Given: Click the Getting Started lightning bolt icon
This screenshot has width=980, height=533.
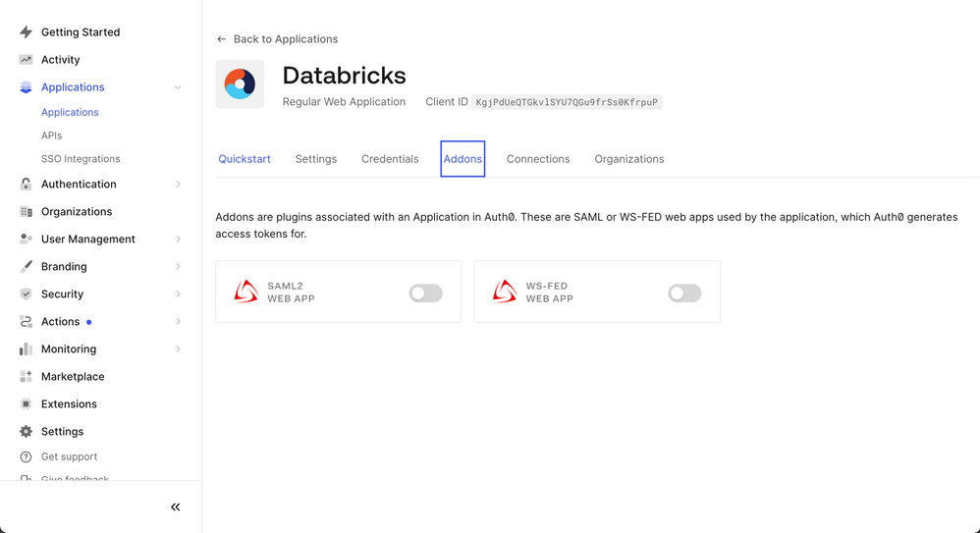Looking at the screenshot, I should point(27,32).
